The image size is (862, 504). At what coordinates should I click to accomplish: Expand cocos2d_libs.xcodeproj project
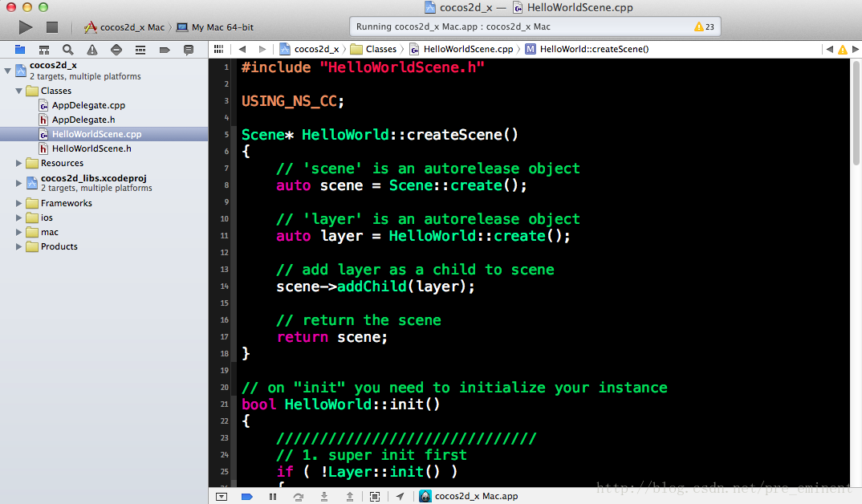point(19,182)
